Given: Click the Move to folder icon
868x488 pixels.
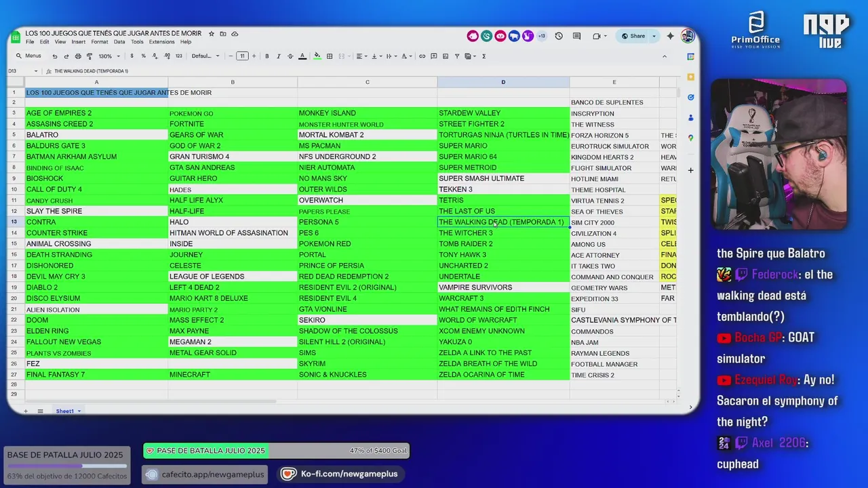Looking at the screenshot, I should pyautogui.click(x=223, y=34).
